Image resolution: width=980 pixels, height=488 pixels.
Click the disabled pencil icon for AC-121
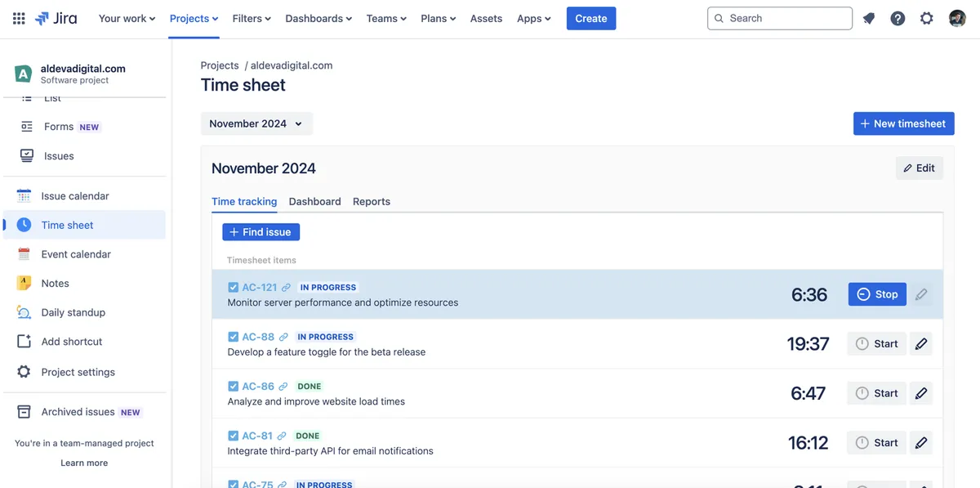[921, 294]
